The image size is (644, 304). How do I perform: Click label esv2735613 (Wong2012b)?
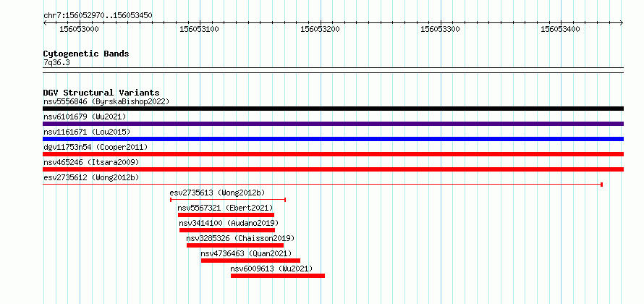[217, 193]
